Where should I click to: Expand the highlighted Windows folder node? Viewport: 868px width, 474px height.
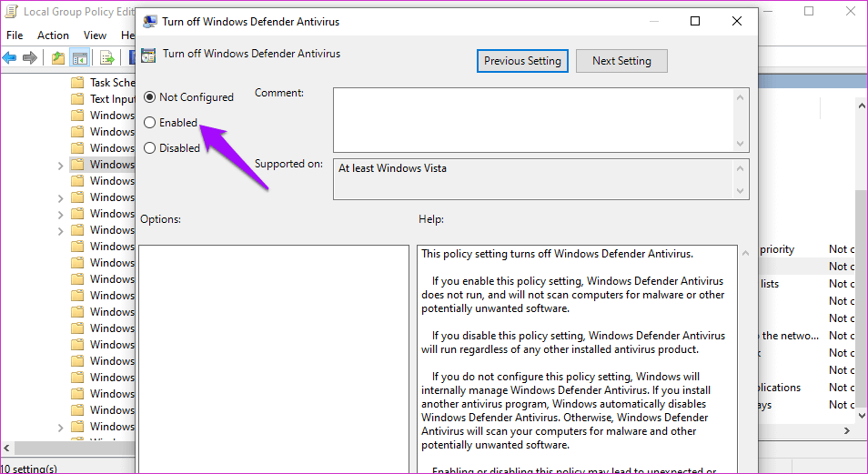tap(60, 165)
